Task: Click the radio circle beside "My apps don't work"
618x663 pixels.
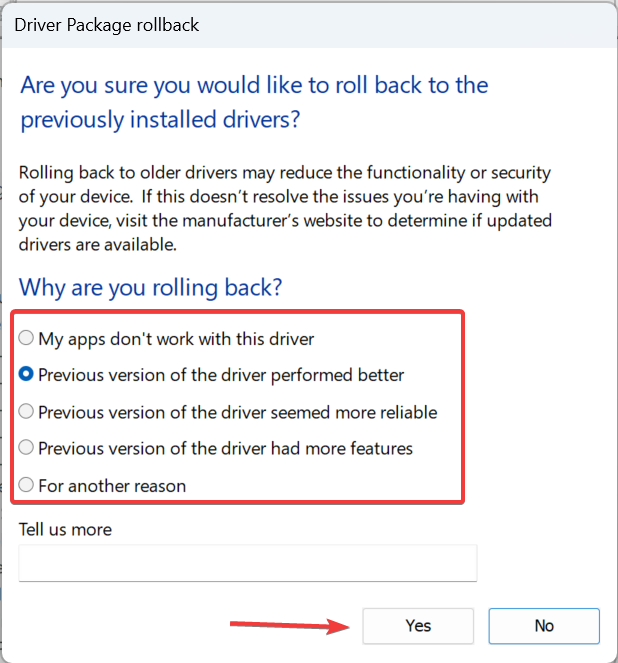Action: click(x=27, y=339)
